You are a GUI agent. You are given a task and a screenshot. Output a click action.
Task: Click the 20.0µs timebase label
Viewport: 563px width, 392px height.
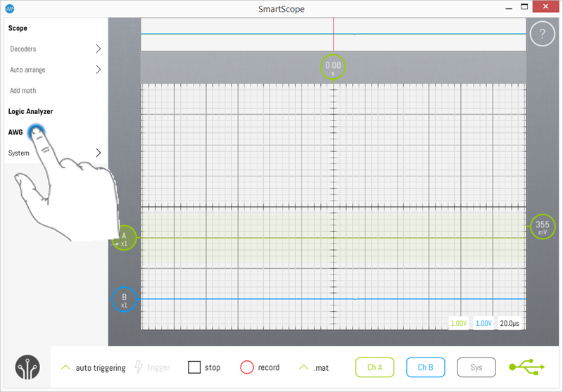click(509, 323)
